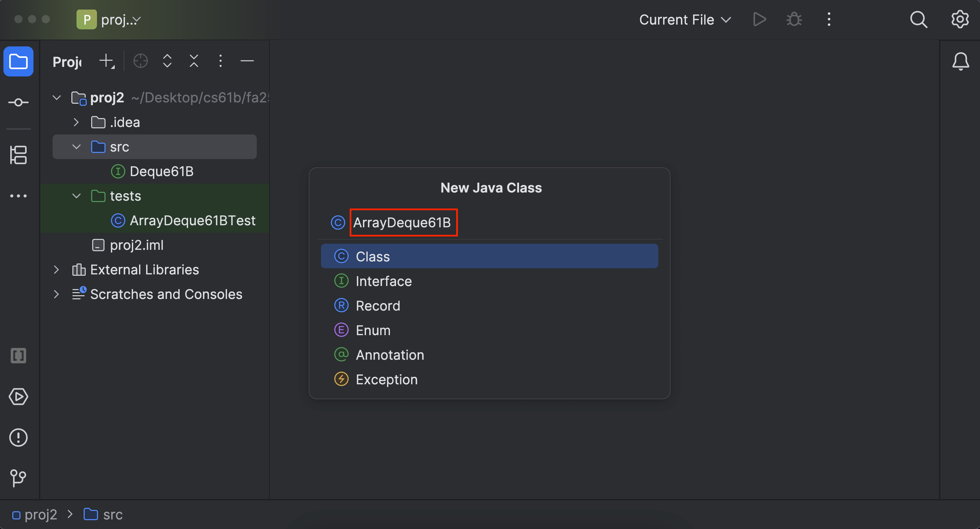This screenshot has width=980, height=529.
Task: Show more tool windows via ellipsis icon
Action: tap(18, 196)
